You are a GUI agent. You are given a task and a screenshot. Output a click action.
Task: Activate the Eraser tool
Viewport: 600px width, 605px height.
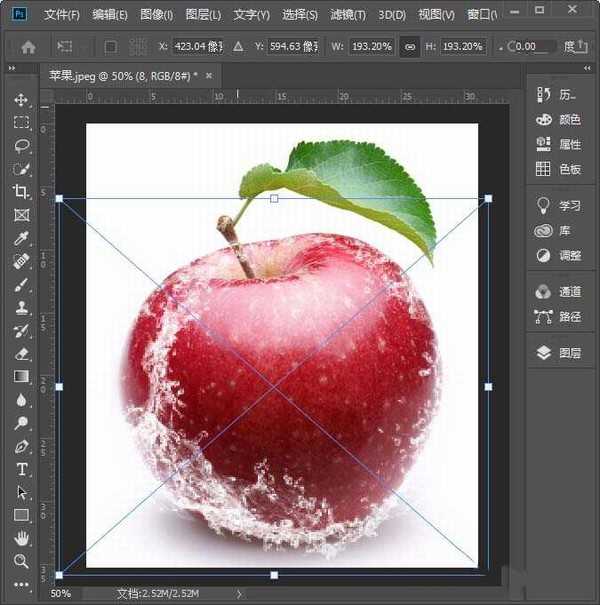(21, 353)
